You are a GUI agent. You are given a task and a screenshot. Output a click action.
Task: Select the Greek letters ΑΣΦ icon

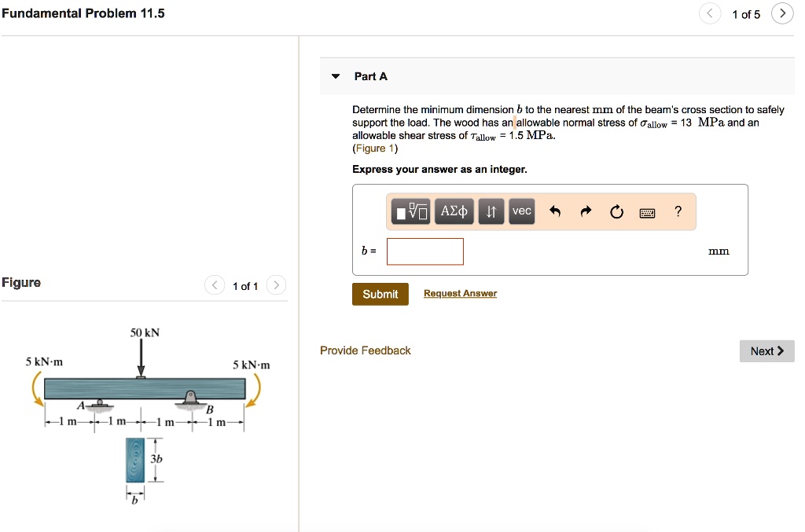coord(454,211)
